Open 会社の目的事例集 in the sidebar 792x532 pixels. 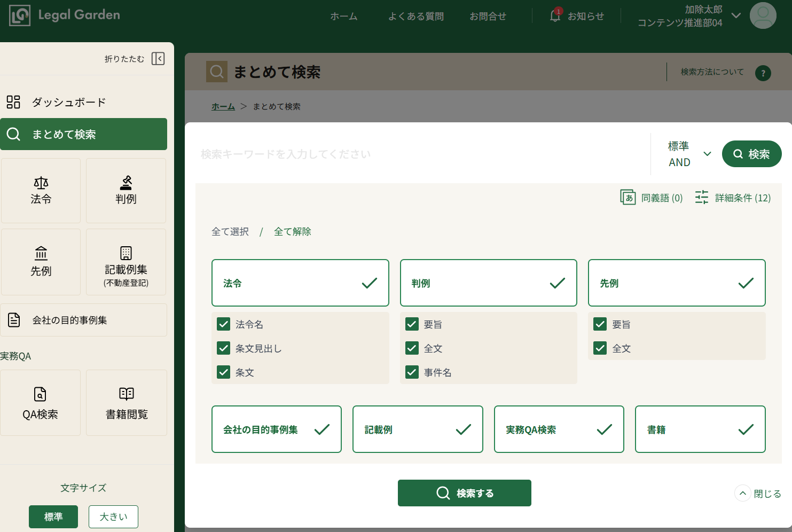[83, 320]
